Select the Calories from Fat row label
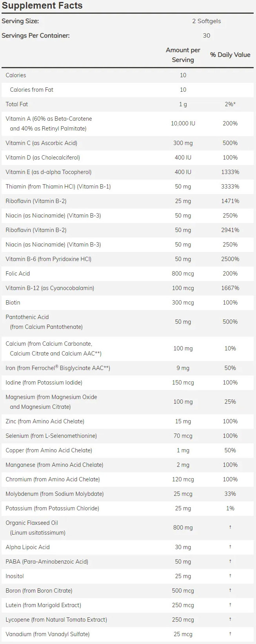The height and width of the screenshot is (644, 256). pos(31,90)
